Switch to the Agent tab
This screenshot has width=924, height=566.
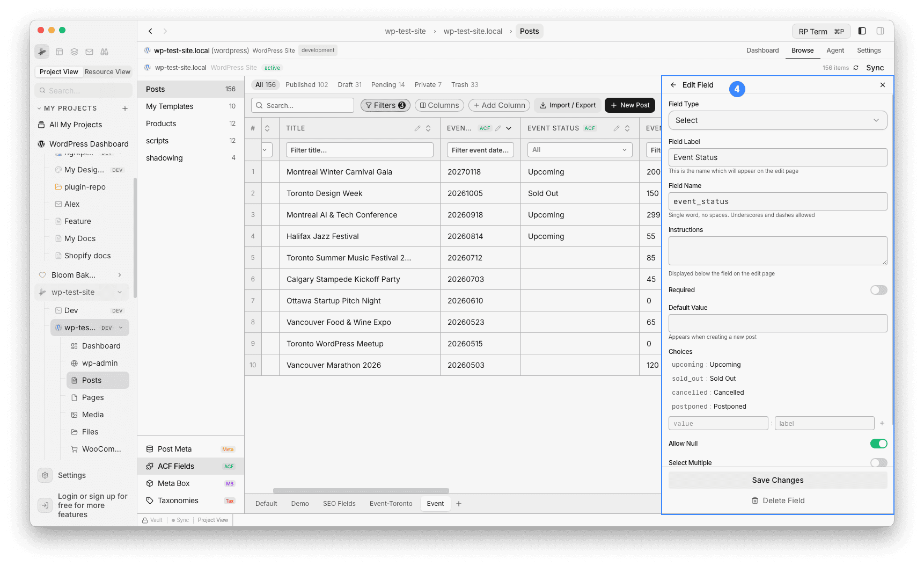tap(835, 50)
